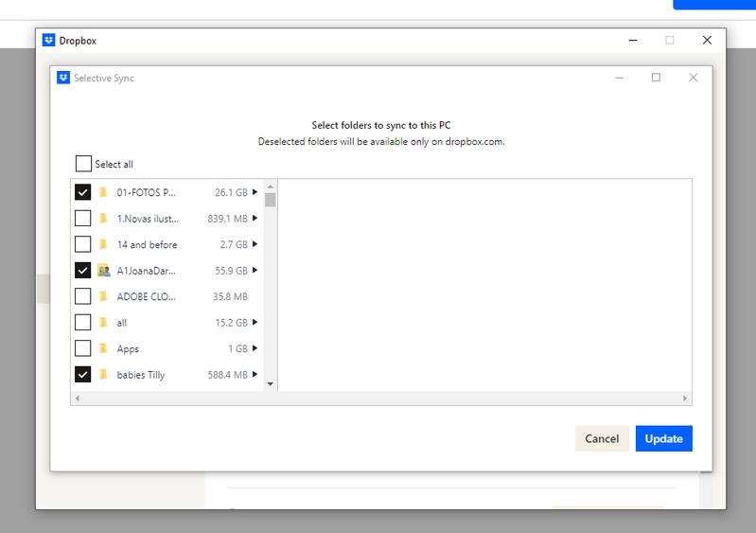Click the ADOBE CLO... folder icon
Image resolution: width=756 pixels, height=533 pixels.
[x=103, y=296]
